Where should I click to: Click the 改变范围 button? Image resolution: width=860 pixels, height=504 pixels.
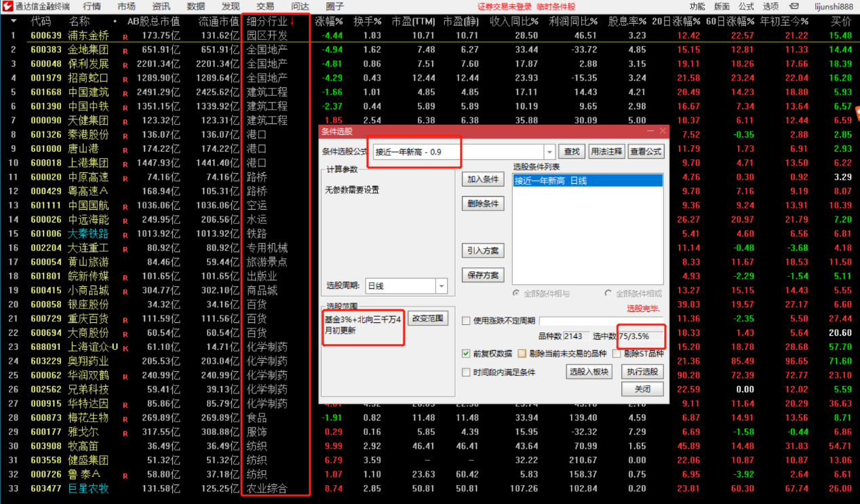click(428, 318)
